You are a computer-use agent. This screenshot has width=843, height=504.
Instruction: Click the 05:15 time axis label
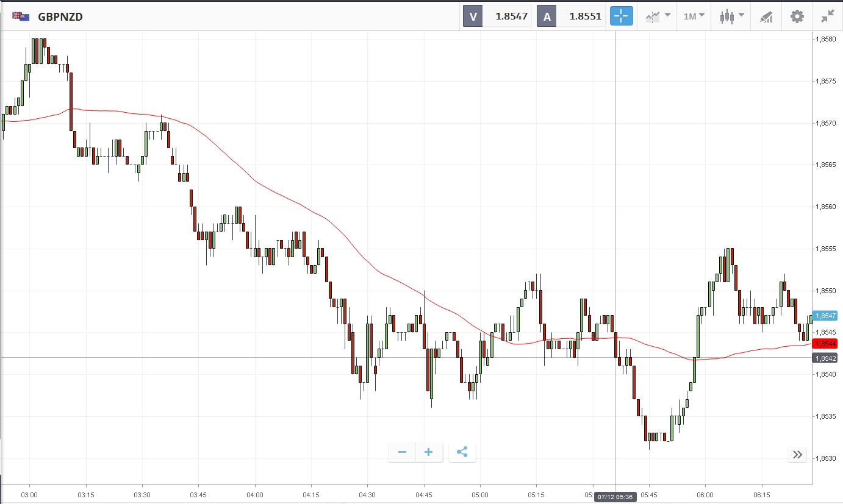coord(536,495)
